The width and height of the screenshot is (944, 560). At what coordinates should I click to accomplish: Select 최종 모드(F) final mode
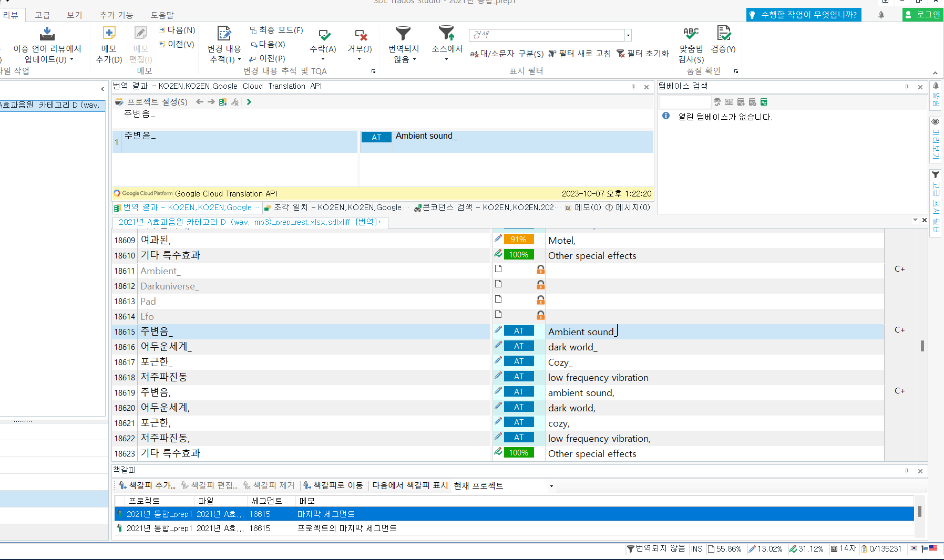click(276, 30)
